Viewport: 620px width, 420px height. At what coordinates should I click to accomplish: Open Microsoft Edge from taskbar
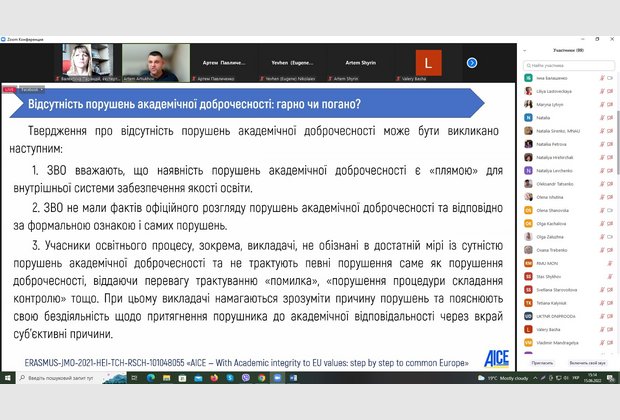151,378
